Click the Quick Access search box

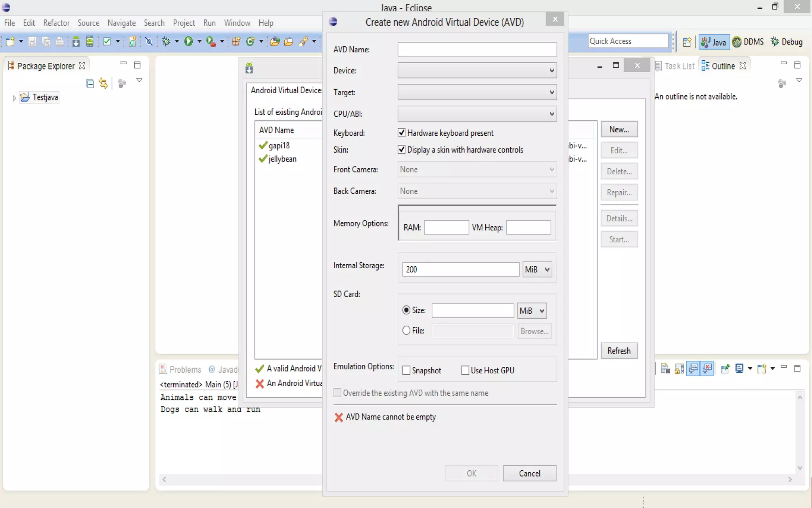628,41
